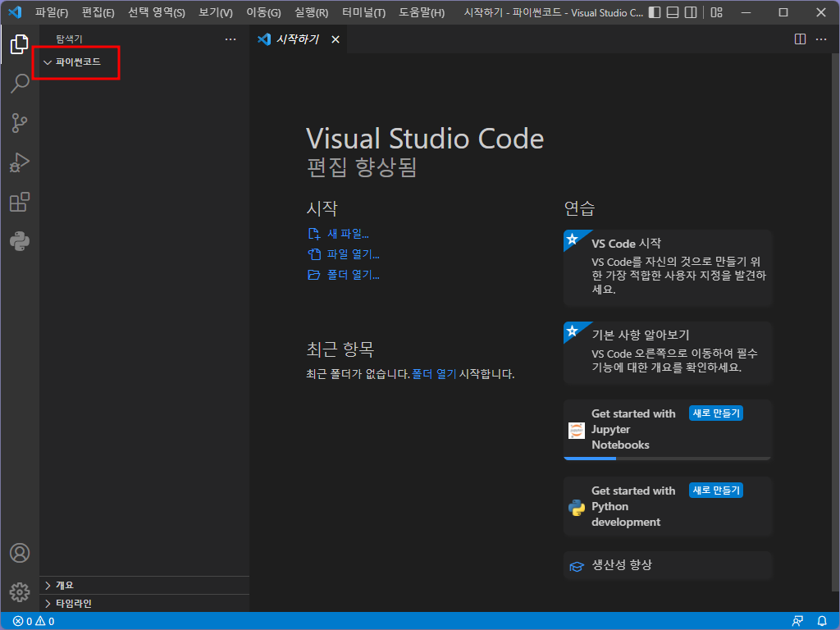The width and height of the screenshot is (840, 630).
Task: Open the 기본 사항 알아보기 walkthrough
Action: click(x=668, y=353)
